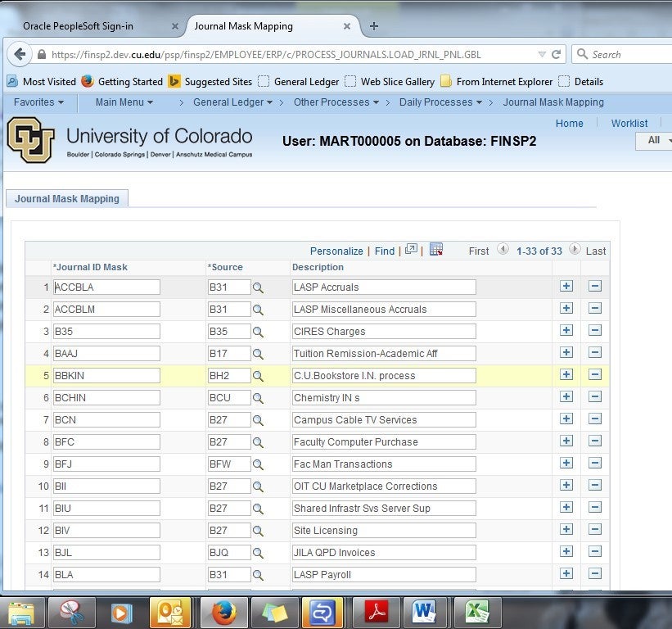Screen dimensions: 672x629
Task: Go back with the browser back arrow
Action: [x=20, y=54]
